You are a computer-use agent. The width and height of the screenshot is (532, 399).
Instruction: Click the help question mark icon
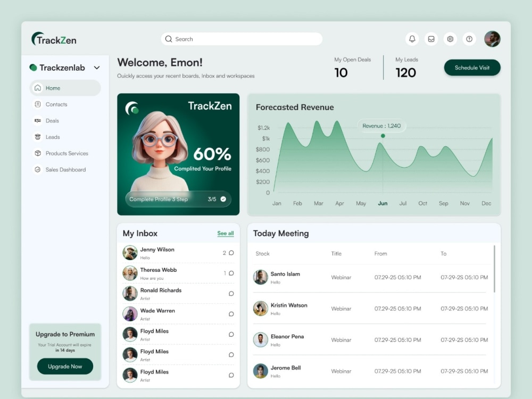[469, 39]
